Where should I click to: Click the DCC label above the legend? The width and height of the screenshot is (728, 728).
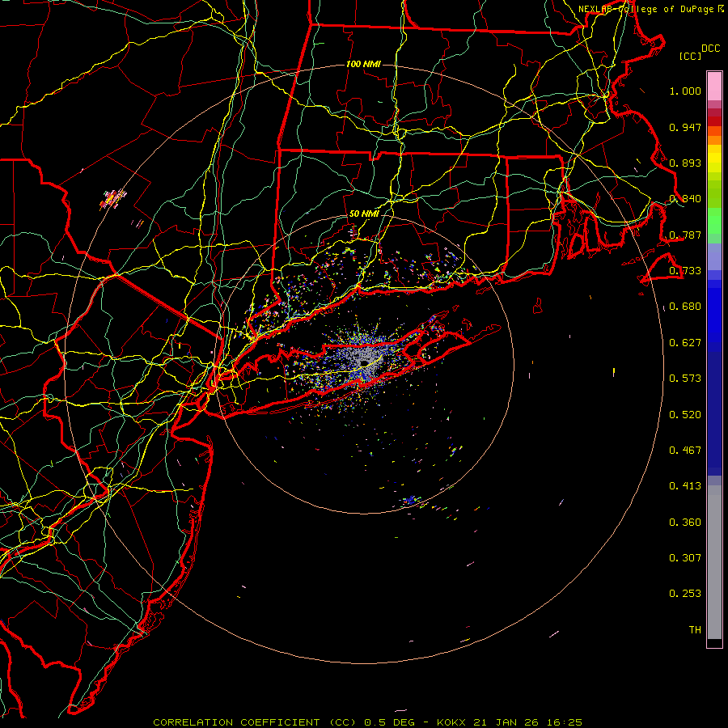pyautogui.click(x=710, y=49)
